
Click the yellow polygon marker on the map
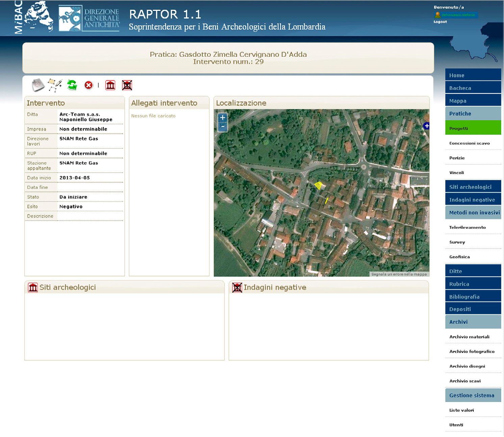[318, 185]
